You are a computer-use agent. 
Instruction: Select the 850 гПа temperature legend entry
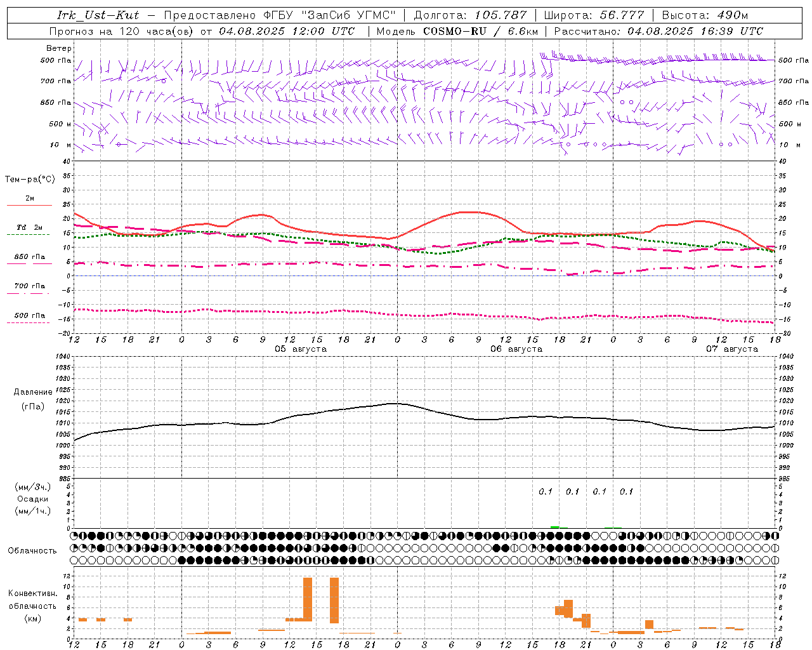click(x=30, y=257)
